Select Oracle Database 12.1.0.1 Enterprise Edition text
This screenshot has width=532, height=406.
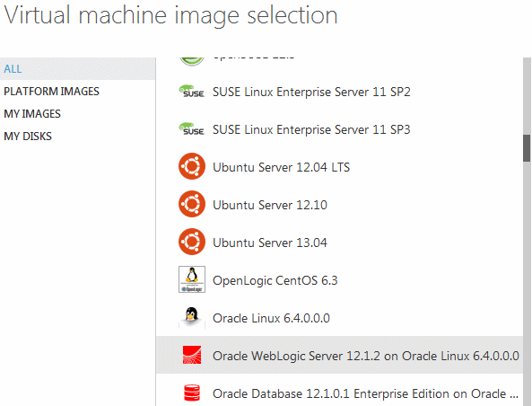tap(365, 393)
